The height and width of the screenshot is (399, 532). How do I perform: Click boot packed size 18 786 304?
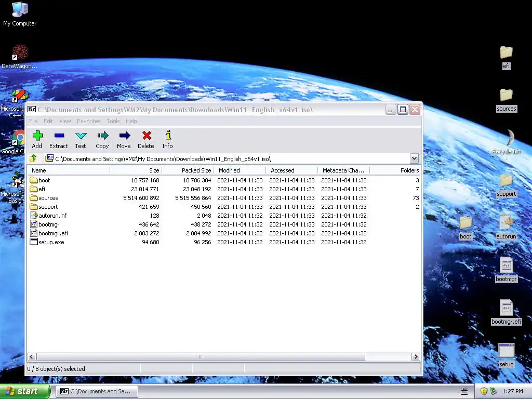tap(197, 180)
